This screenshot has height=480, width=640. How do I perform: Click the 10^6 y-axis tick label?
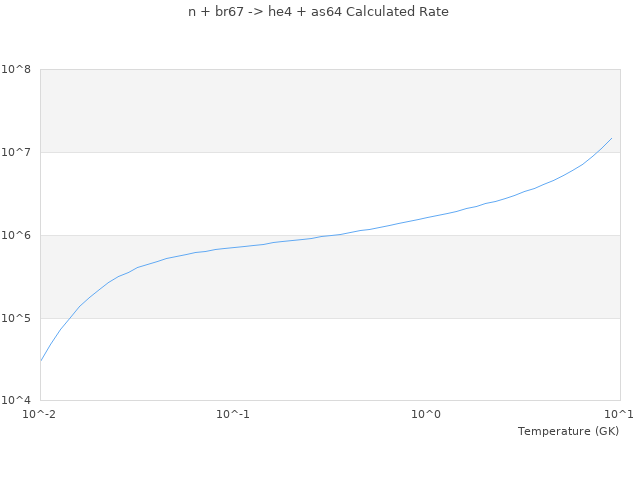coord(16,235)
